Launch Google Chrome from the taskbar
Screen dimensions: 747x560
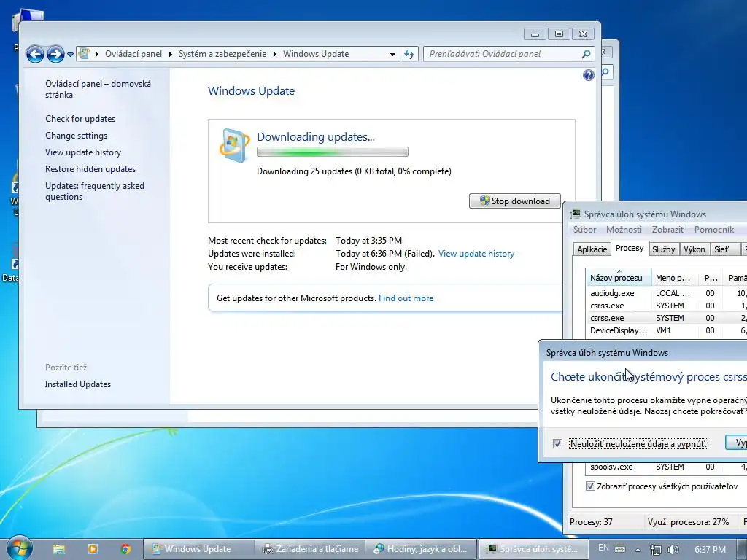click(x=125, y=549)
